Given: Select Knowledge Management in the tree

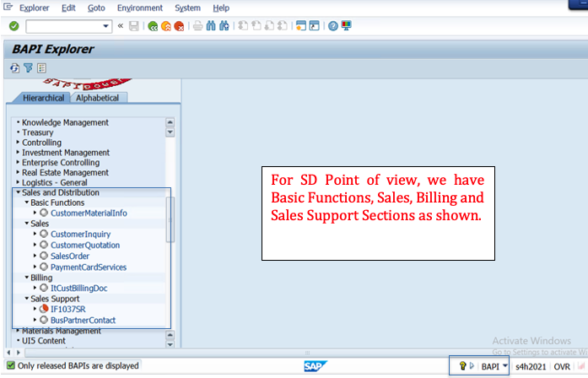Looking at the screenshot, I should tap(65, 122).
